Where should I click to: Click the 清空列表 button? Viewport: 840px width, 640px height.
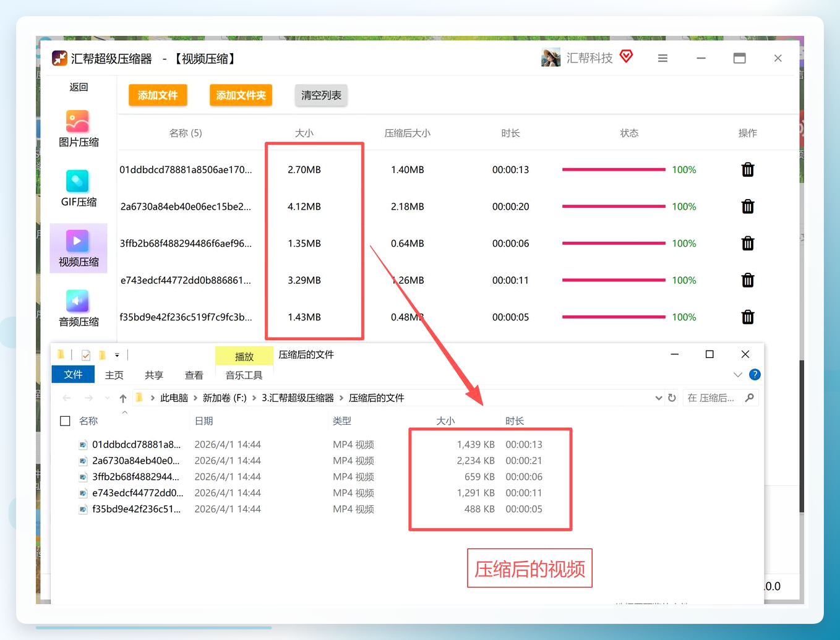point(321,95)
